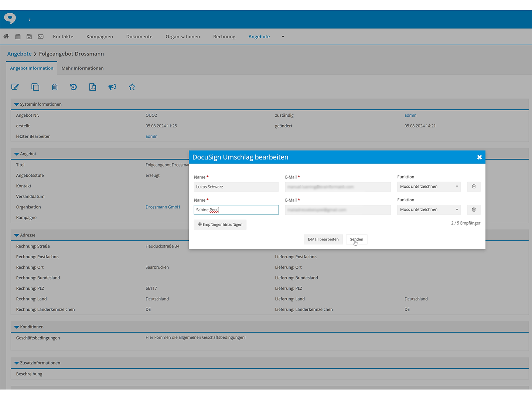
Task: Mark offer as favorite with star icon
Action: coord(132,87)
